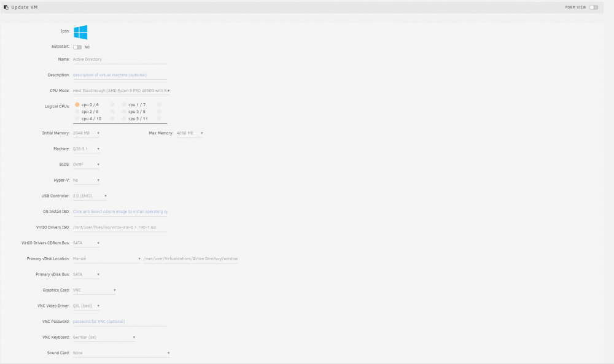Check the cpu 9 checkbox
The width and height of the screenshot is (614, 364).
tap(159, 112)
